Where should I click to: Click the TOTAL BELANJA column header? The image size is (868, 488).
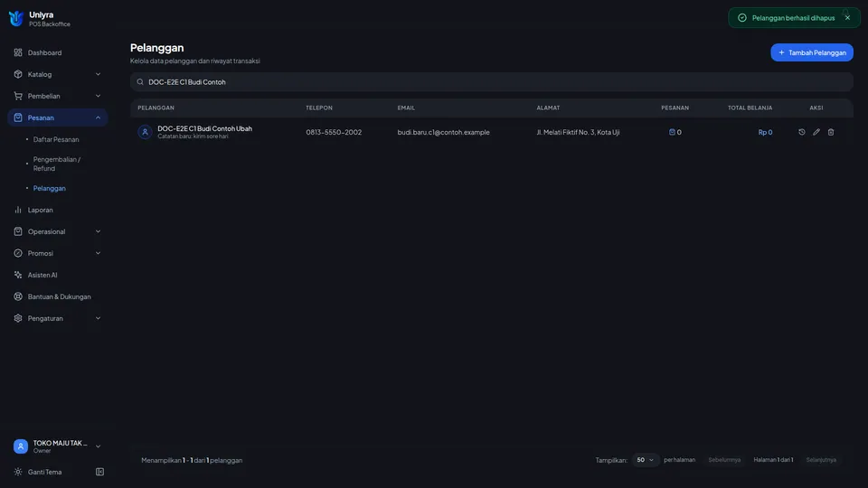click(750, 108)
